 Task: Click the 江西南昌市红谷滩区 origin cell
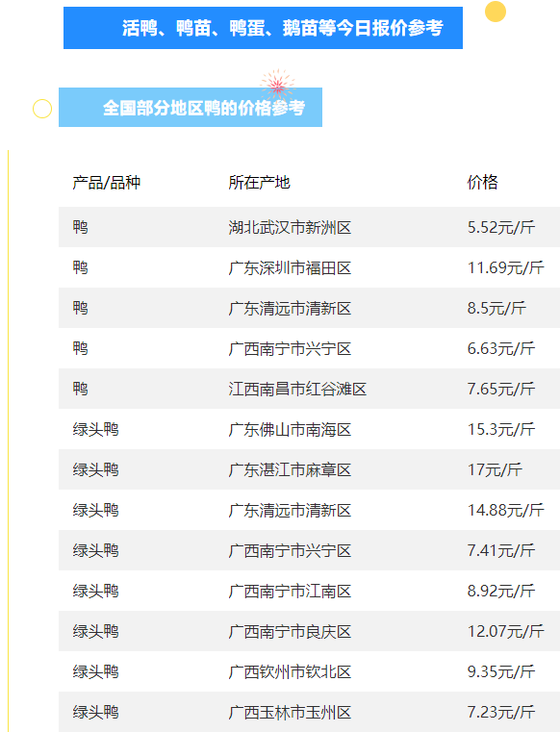297,389
